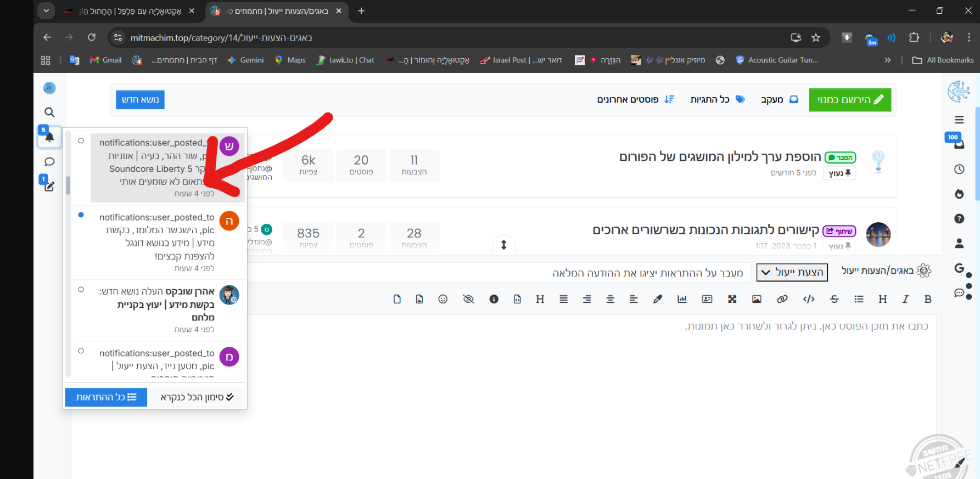Insert emoji using the smiley icon

[x=443, y=299]
